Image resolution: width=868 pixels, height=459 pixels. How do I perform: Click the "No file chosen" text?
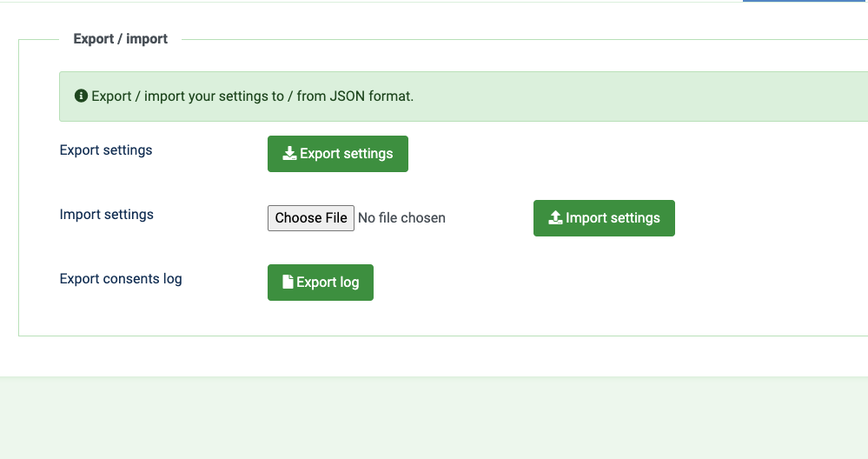[402, 218]
